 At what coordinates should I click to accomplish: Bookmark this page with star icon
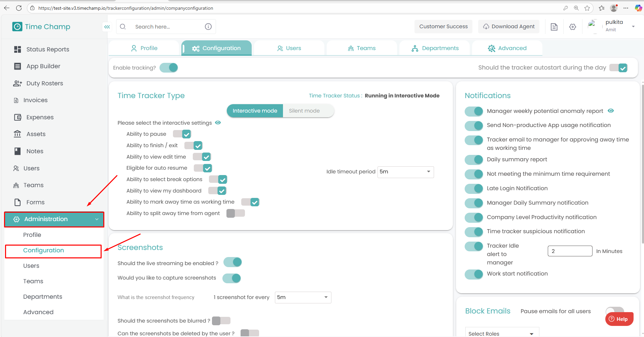[587, 8]
